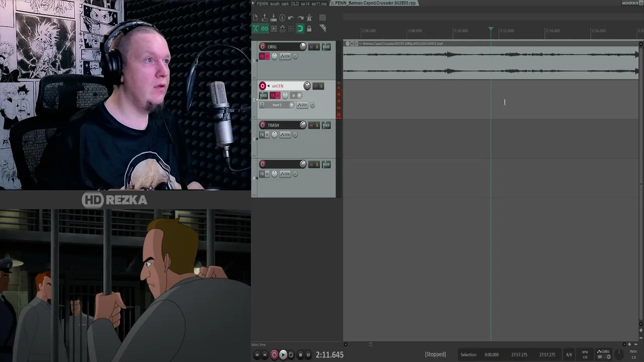Toggle ripple editing mode
Image resolution: width=644 pixels, height=362 pixels.
point(273,29)
